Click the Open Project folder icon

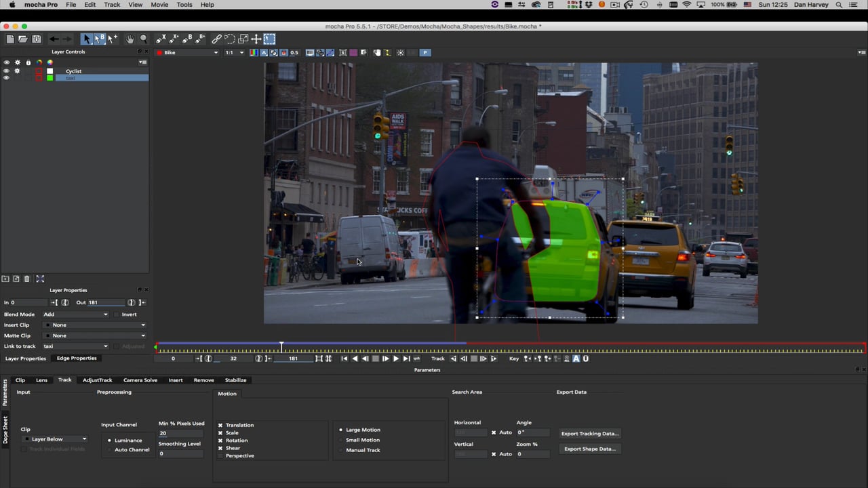coord(22,39)
